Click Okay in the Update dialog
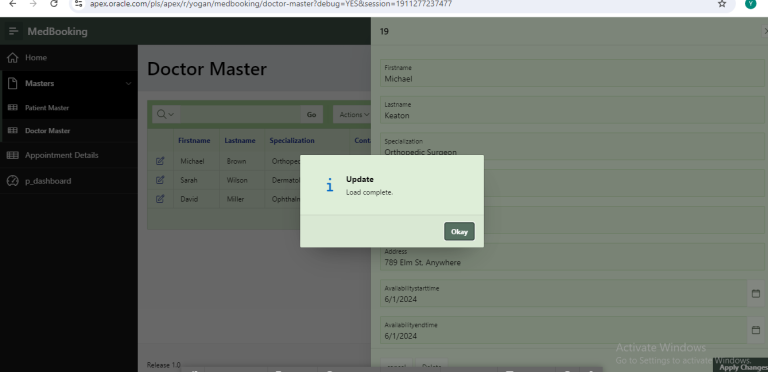Screen dimensions: 768x372 (x=459, y=232)
